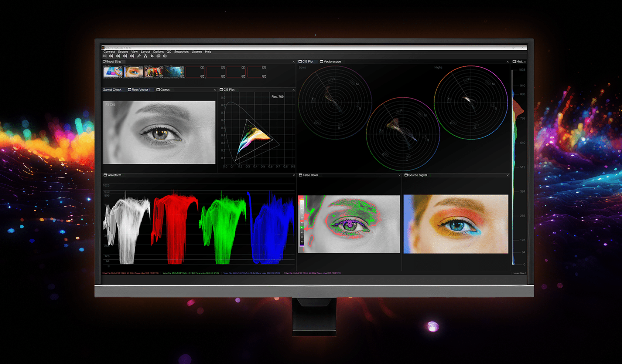Close the Waveform panel
The width and height of the screenshot is (622, 364).
(294, 175)
